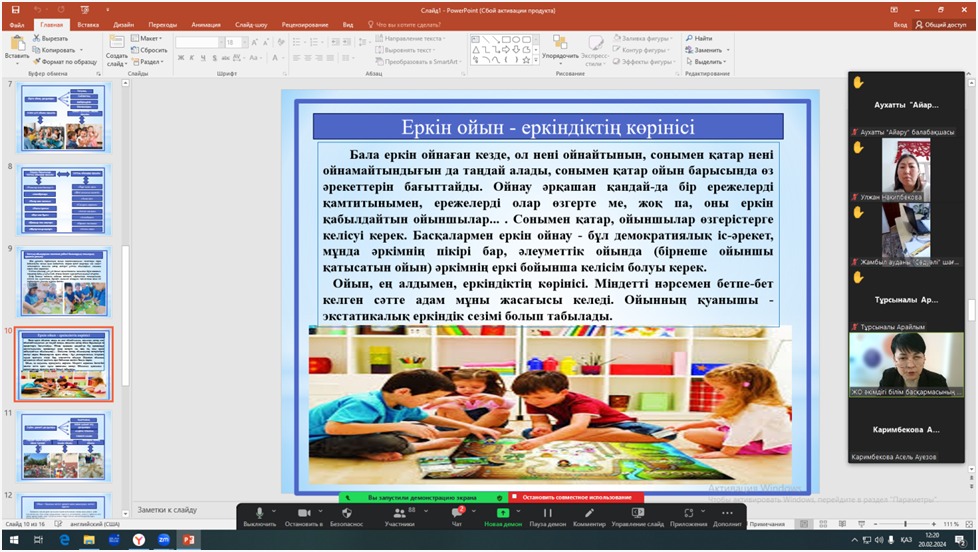
Task: Switch to the Переходы tab
Action: pyautogui.click(x=163, y=25)
